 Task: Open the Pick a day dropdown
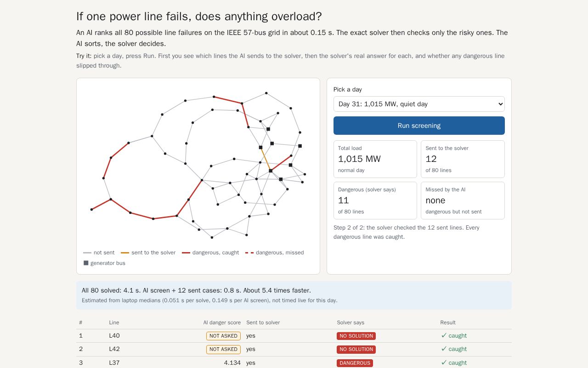pyautogui.click(x=419, y=104)
